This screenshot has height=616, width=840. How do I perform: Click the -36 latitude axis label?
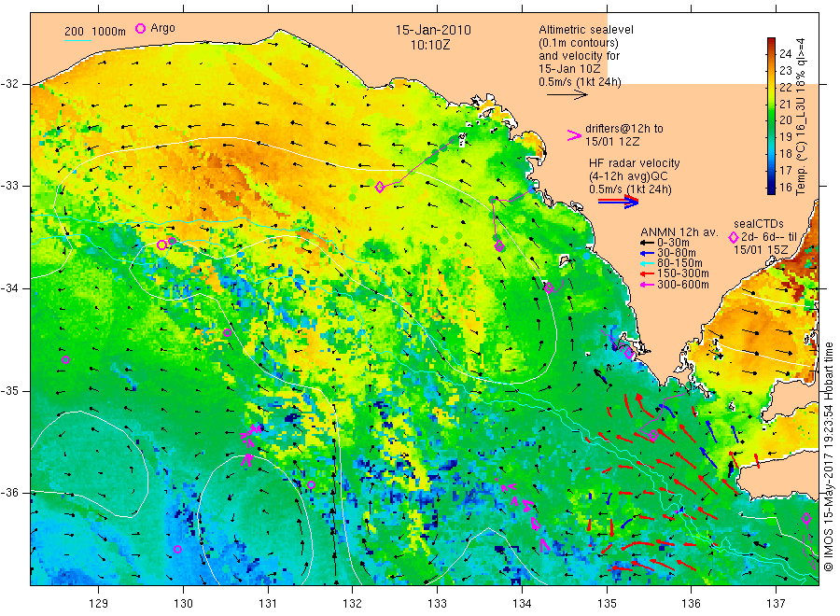point(10,492)
